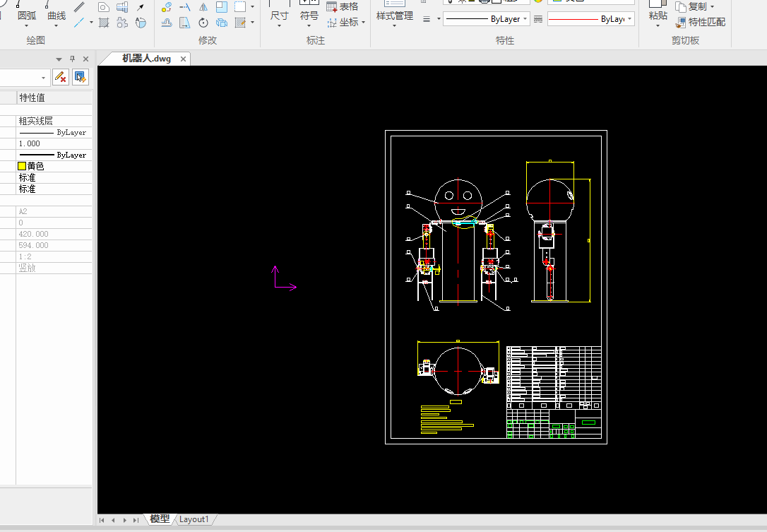The width and height of the screenshot is (767, 532).
Task: Click the dashed rectangle selection icon
Action: [240, 7]
